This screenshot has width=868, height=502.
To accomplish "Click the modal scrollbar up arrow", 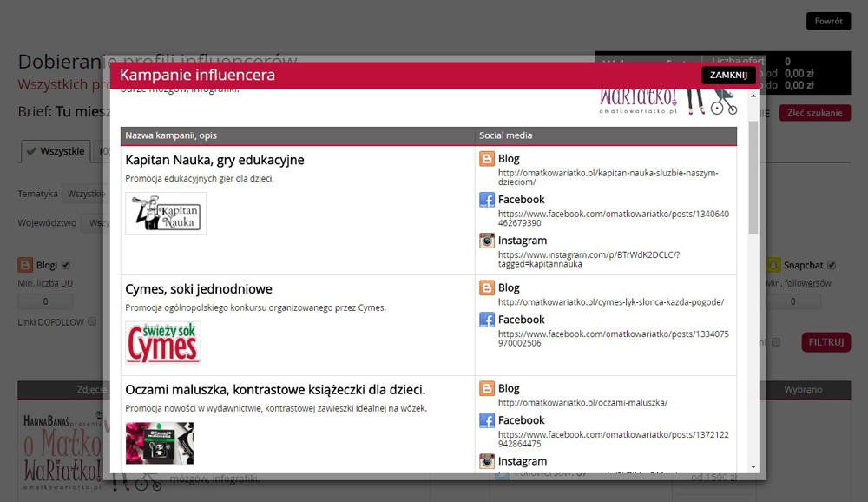I will pyautogui.click(x=753, y=96).
